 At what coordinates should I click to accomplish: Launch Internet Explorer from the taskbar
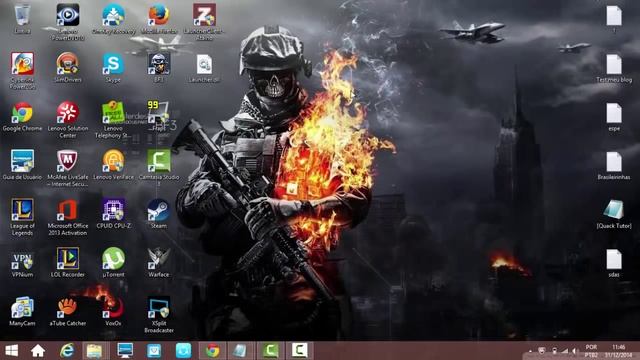pyautogui.click(x=67, y=350)
